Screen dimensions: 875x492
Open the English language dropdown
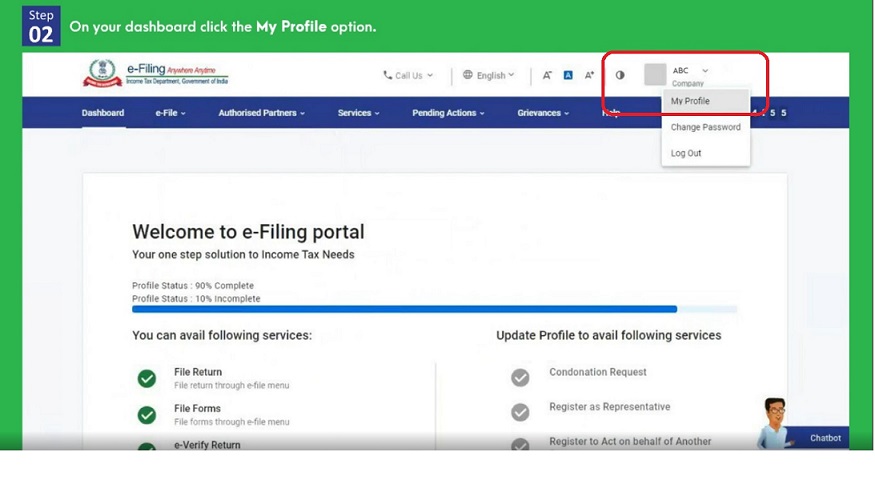click(x=489, y=75)
